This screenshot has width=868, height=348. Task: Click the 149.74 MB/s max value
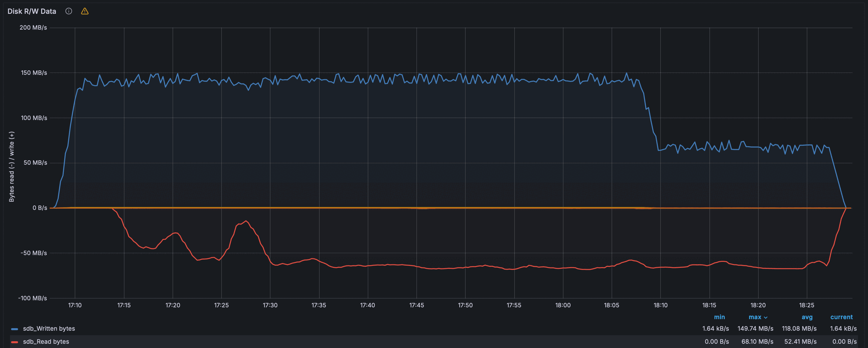coord(755,328)
